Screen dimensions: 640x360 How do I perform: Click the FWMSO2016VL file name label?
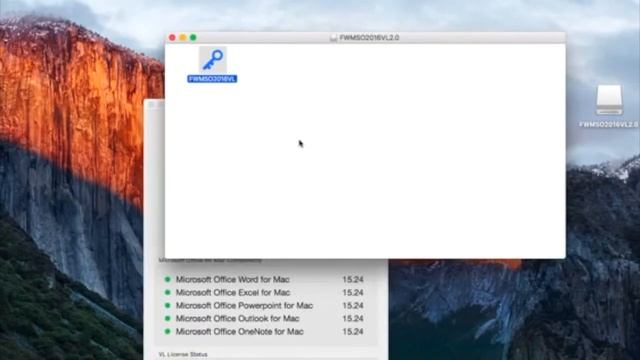(x=212, y=79)
